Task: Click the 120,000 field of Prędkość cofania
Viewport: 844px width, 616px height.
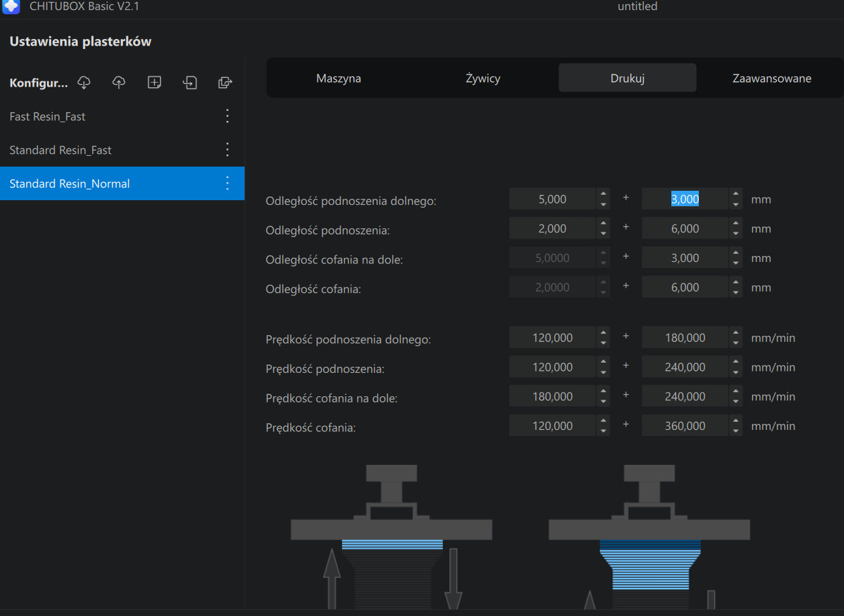Action: pyautogui.click(x=552, y=426)
